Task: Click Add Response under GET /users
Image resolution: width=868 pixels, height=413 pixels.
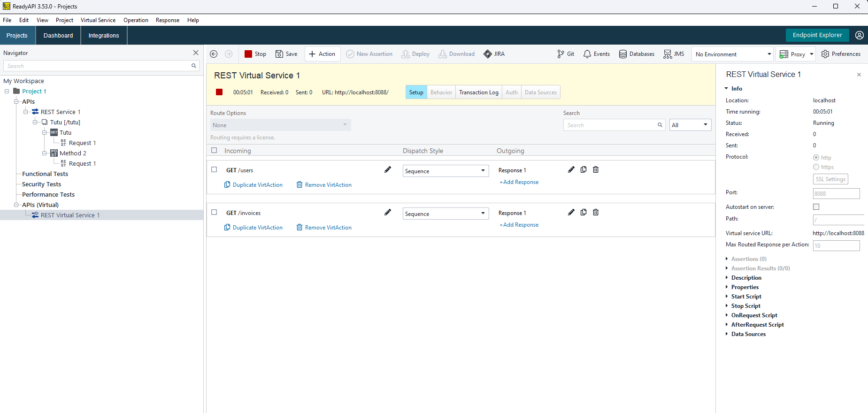Action: [519, 182]
